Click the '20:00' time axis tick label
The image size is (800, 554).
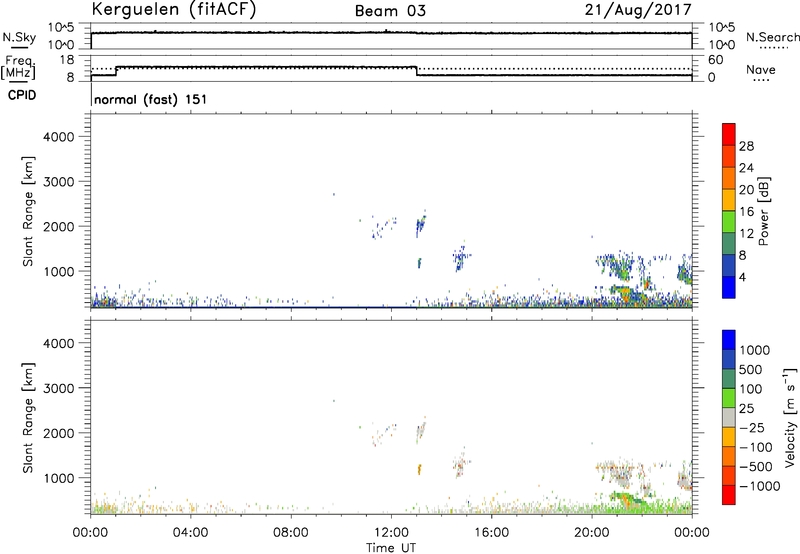(591, 533)
